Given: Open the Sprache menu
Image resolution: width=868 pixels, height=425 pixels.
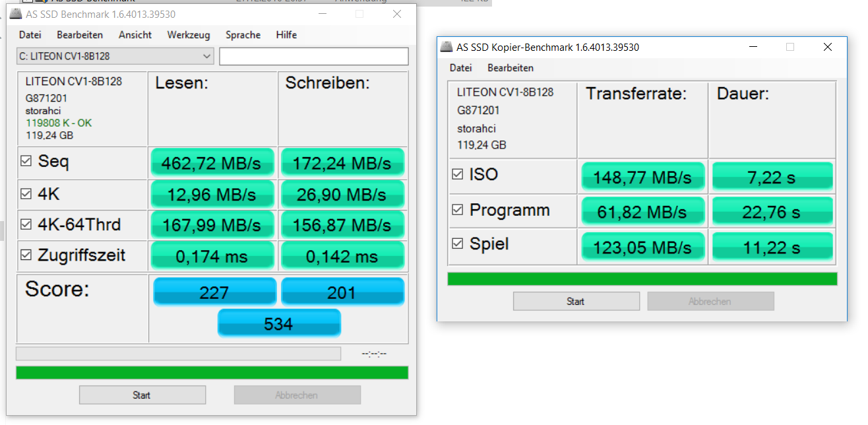Looking at the screenshot, I should click(243, 35).
